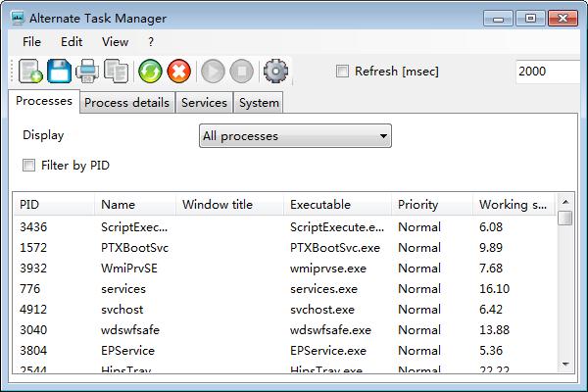Click the working set value 6.08
The height and width of the screenshot is (392, 588).
(x=491, y=227)
